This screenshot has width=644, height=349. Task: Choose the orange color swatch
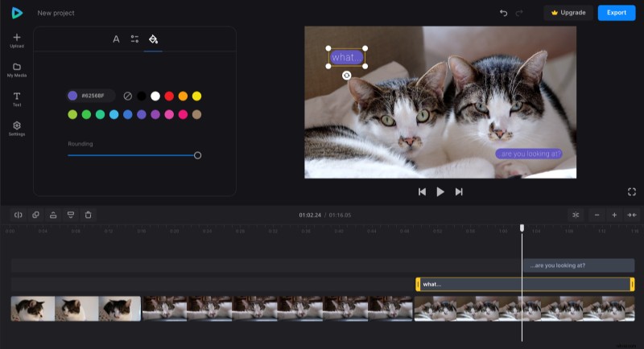[x=183, y=96]
